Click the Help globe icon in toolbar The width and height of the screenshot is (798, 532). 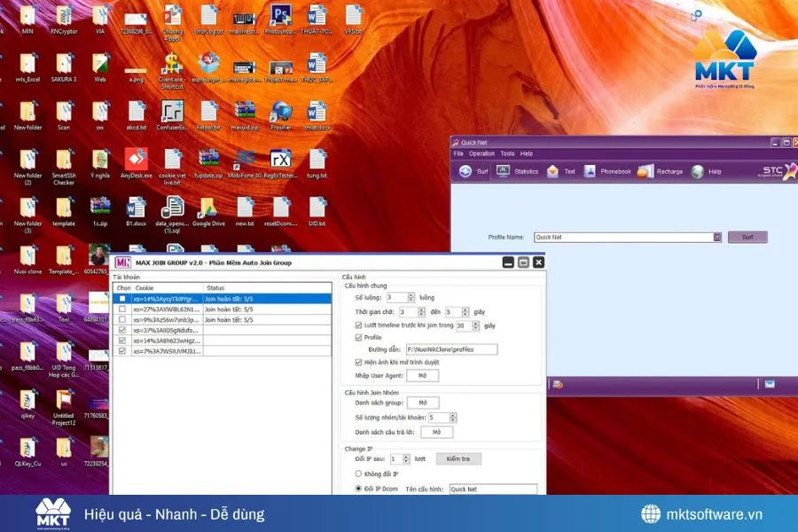698,171
